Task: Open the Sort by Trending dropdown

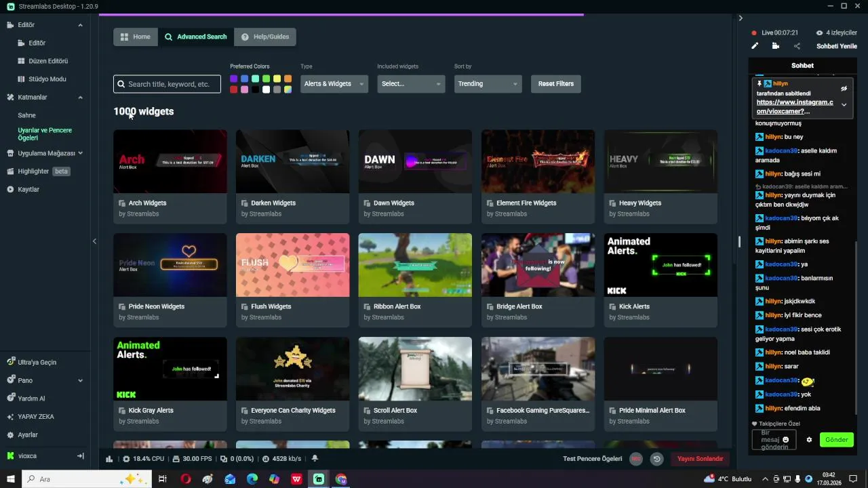Action: point(488,84)
